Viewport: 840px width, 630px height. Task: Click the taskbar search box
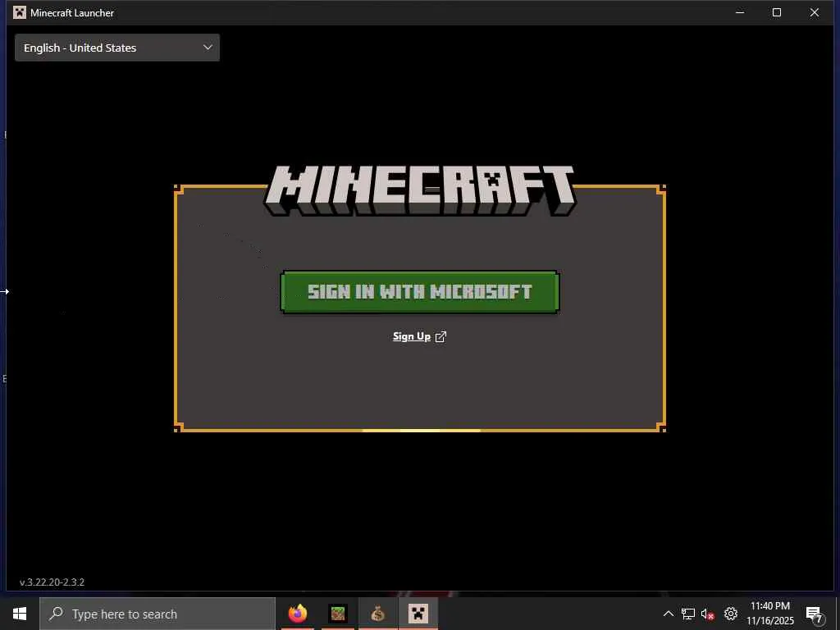157,614
